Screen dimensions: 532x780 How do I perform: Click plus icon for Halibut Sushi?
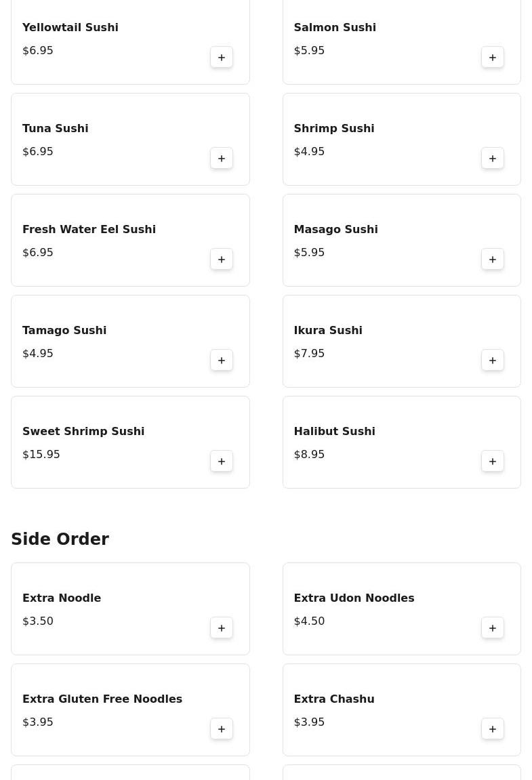click(493, 461)
